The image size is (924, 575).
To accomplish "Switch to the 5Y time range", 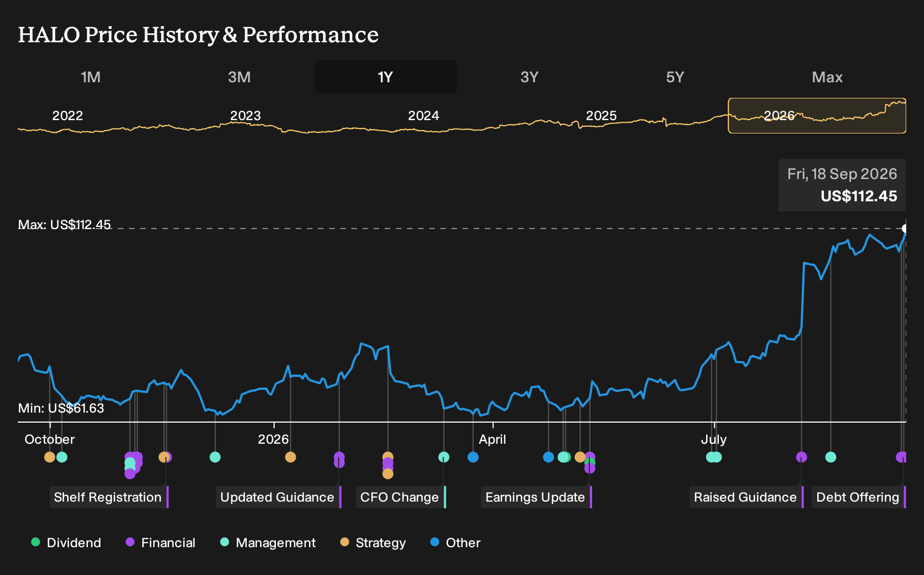I will coord(675,77).
